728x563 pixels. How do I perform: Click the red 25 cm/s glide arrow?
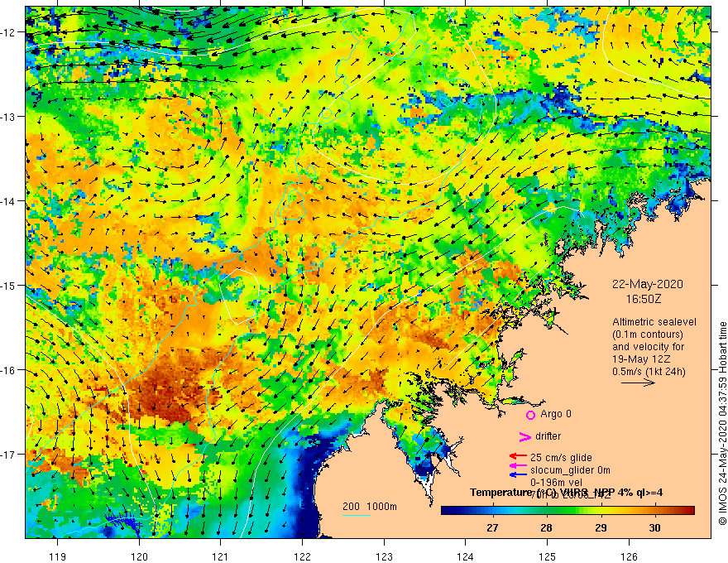(x=518, y=456)
